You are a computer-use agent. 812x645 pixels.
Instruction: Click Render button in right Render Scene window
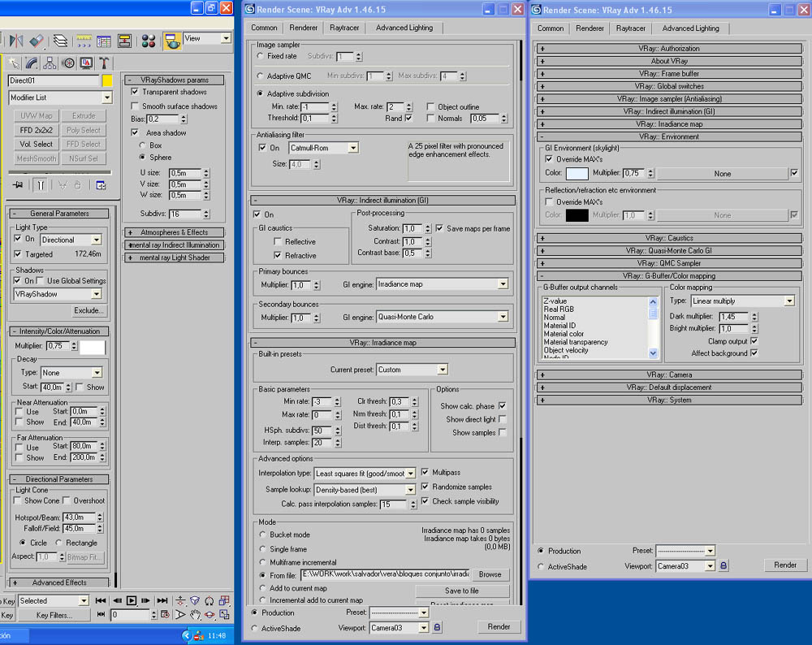tap(785, 565)
